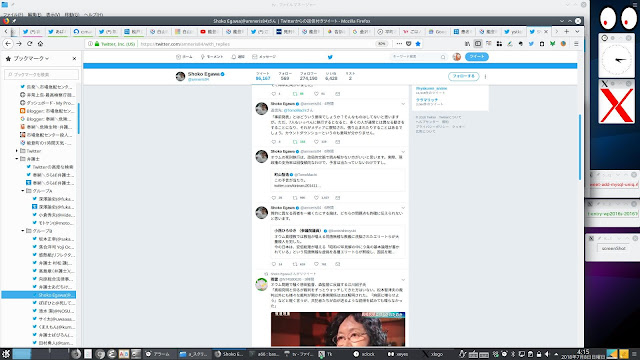Click the taskbar clock showing 4:15
Viewport: 640px width, 360px height.
click(x=584, y=354)
